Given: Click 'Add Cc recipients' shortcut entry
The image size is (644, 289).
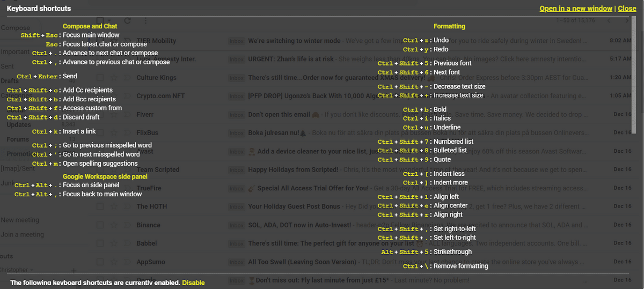Looking at the screenshot, I should click(x=87, y=90).
